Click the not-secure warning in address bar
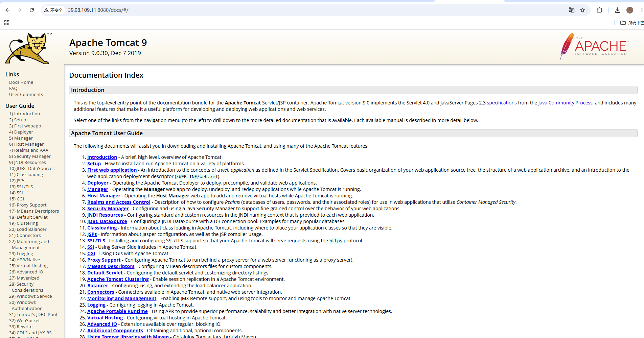Image resolution: width=644 pixels, height=338 pixels. click(53, 10)
